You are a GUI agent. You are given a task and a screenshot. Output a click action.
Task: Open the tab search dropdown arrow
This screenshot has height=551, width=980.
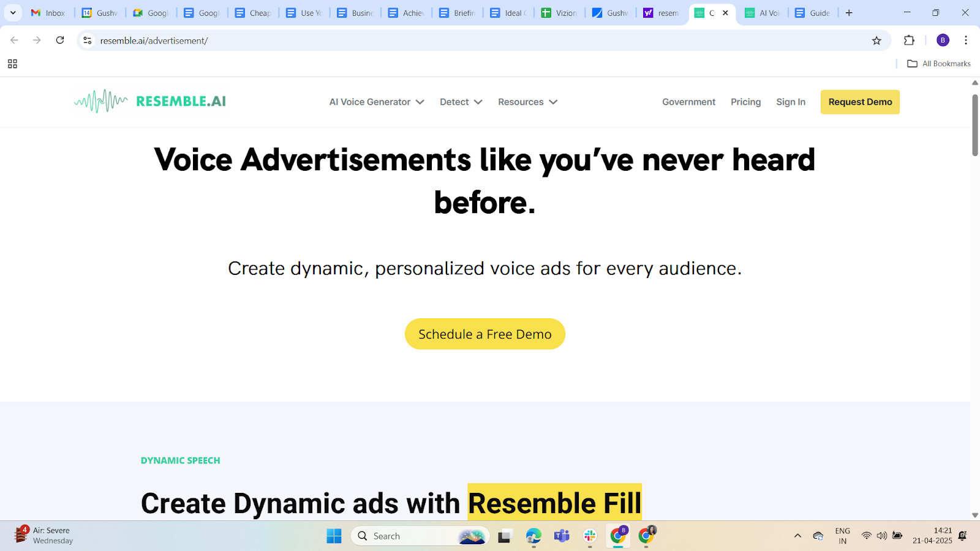(13, 13)
